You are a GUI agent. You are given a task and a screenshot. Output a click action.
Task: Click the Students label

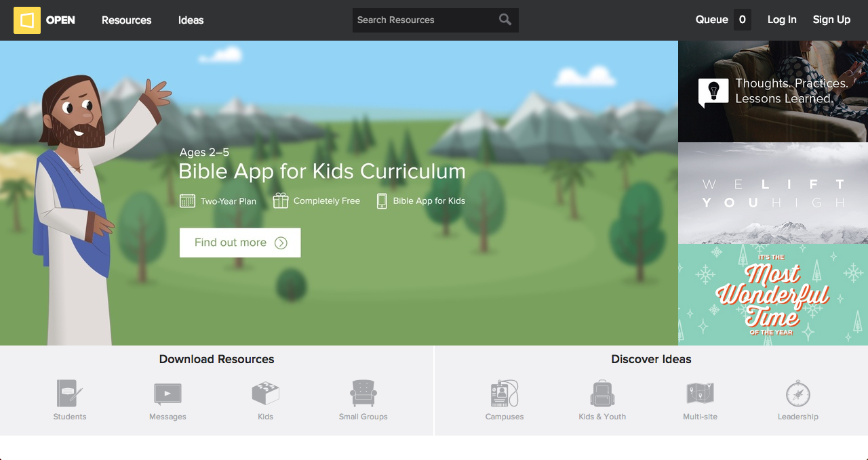70,417
